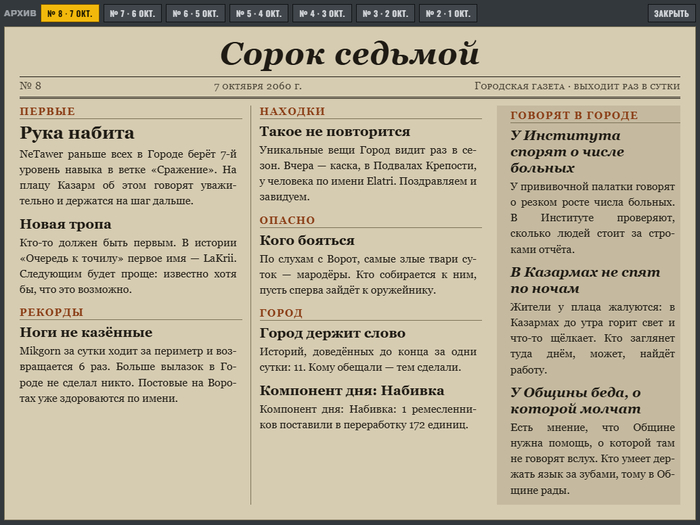
Task: View issue № 2 · 1 окт.
Action: point(448,13)
